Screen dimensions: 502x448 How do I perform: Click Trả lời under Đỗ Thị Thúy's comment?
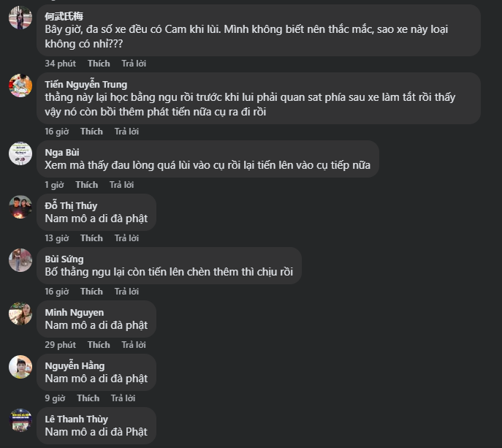click(126, 238)
